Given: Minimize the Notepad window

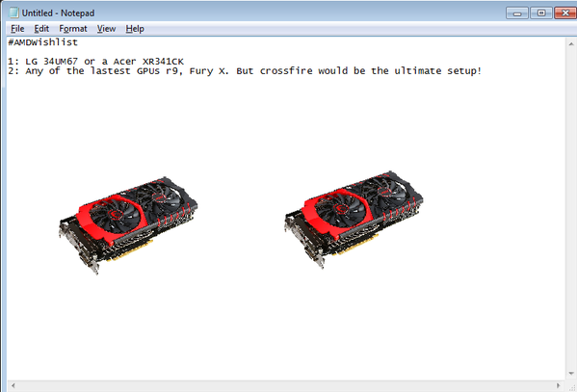Looking at the screenshot, I should click(517, 13).
